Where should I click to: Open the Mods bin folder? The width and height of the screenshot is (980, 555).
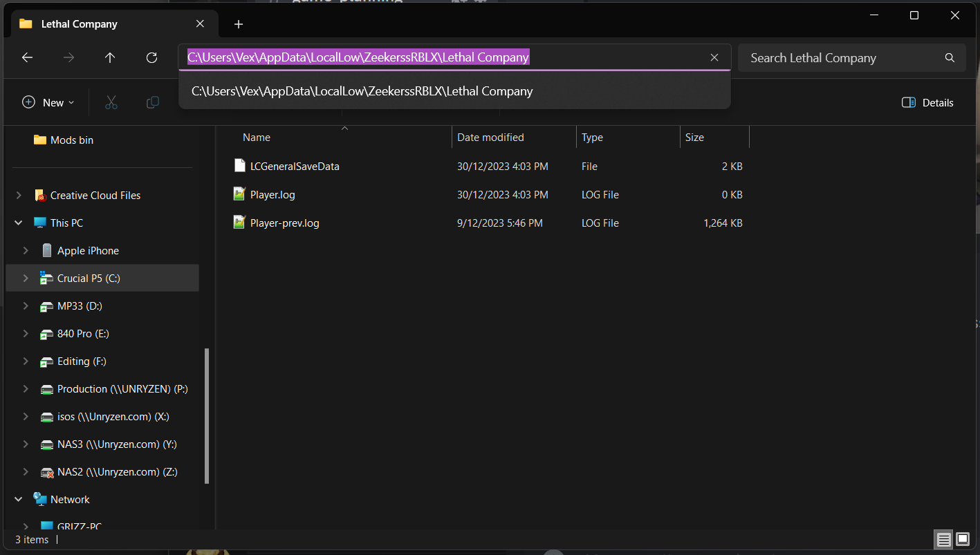tap(71, 140)
